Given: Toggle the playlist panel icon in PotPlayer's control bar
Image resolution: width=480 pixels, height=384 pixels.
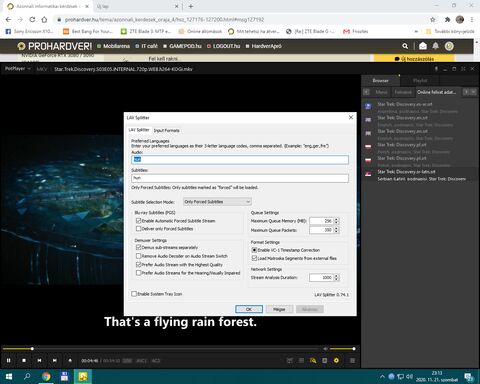Looking at the screenshot, I should [352, 360].
